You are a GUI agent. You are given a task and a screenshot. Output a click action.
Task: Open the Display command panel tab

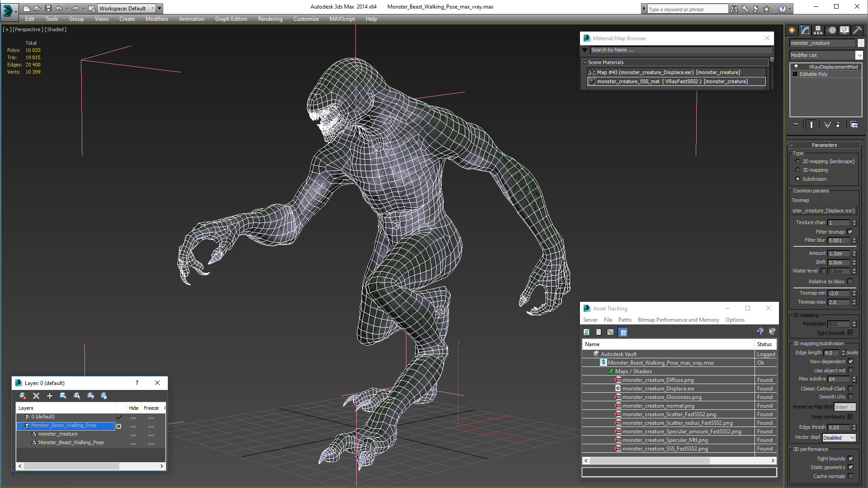(x=844, y=30)
